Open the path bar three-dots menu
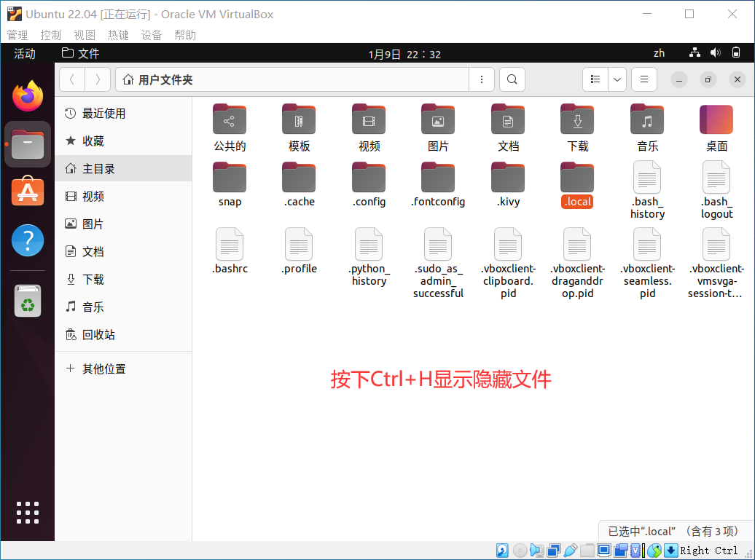755x560 pixels. coord(481,79)
